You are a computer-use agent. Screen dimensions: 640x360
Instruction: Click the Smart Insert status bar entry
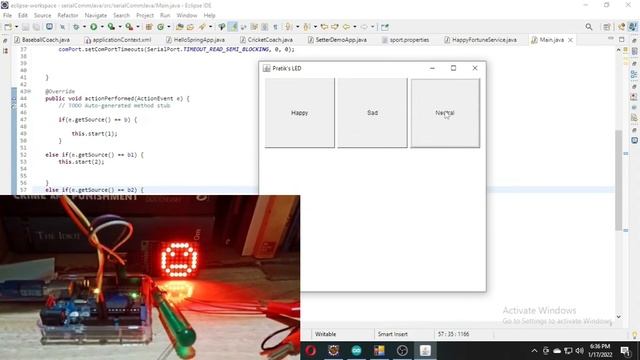(393, 334)
